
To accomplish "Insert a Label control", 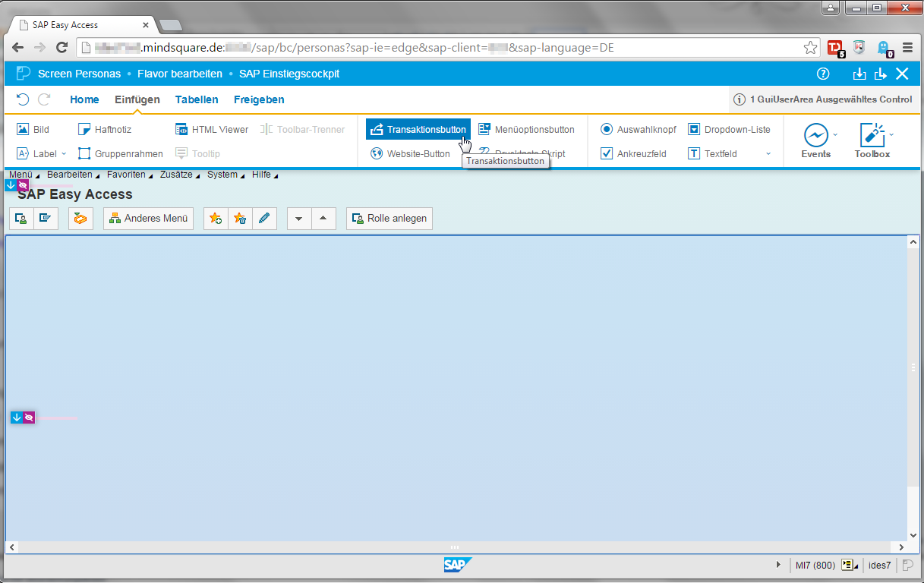I will 38,153.
